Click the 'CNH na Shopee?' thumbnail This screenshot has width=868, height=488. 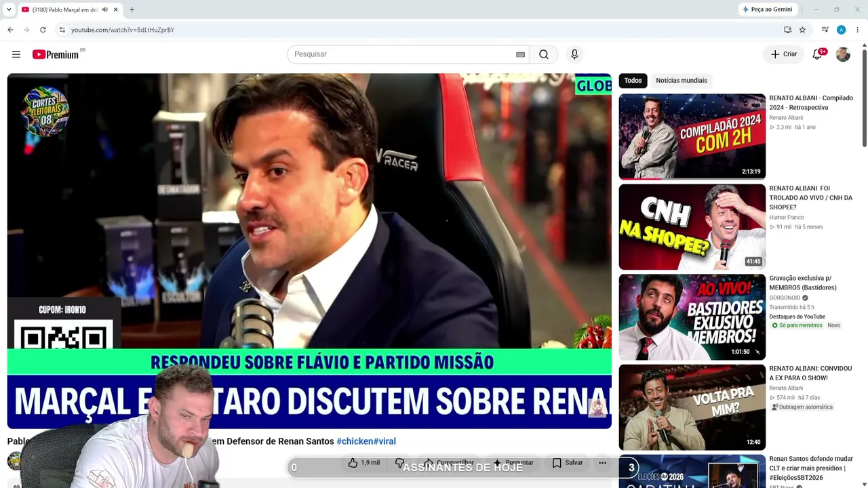[x=692, y=227]
